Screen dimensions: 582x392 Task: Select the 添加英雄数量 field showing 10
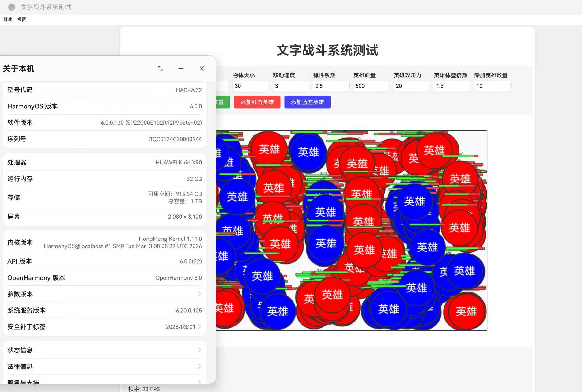[x=492, y=86]
